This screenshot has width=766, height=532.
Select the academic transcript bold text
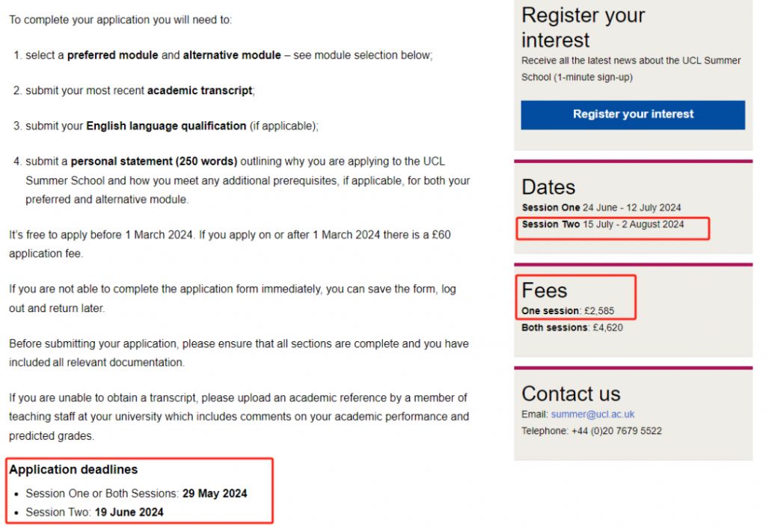(200, 91)
